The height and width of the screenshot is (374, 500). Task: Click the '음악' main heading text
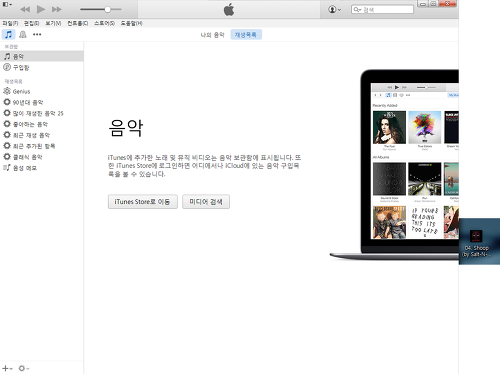point(126,128)
